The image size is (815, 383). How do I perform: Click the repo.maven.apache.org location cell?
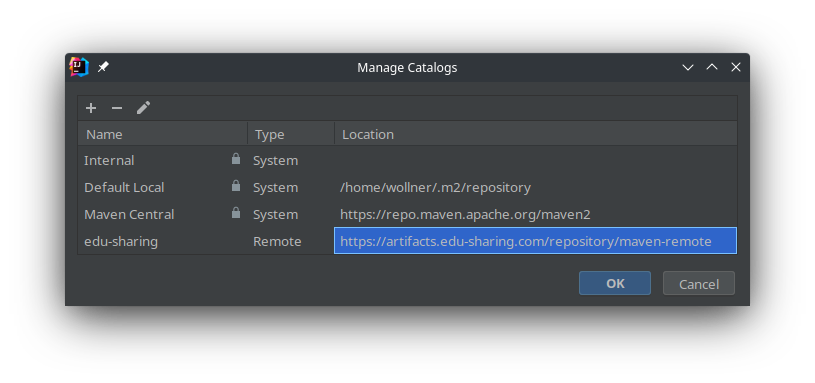pos(536,214)
